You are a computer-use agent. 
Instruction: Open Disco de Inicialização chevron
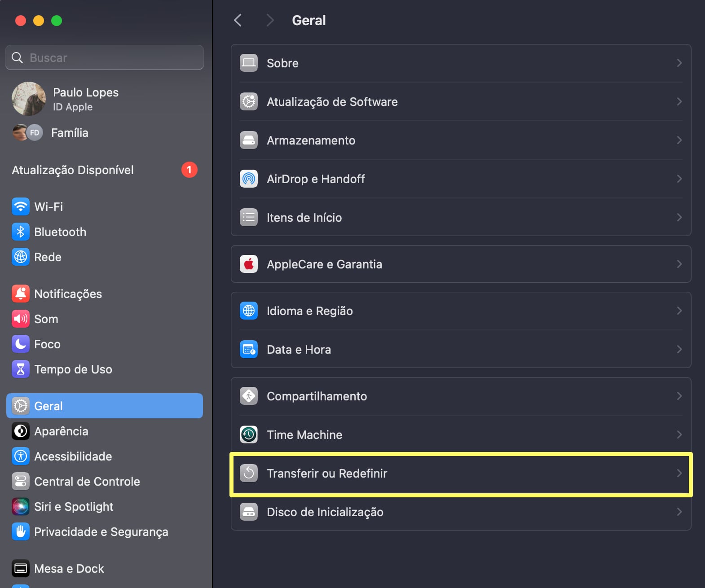(x=679, y=512)
